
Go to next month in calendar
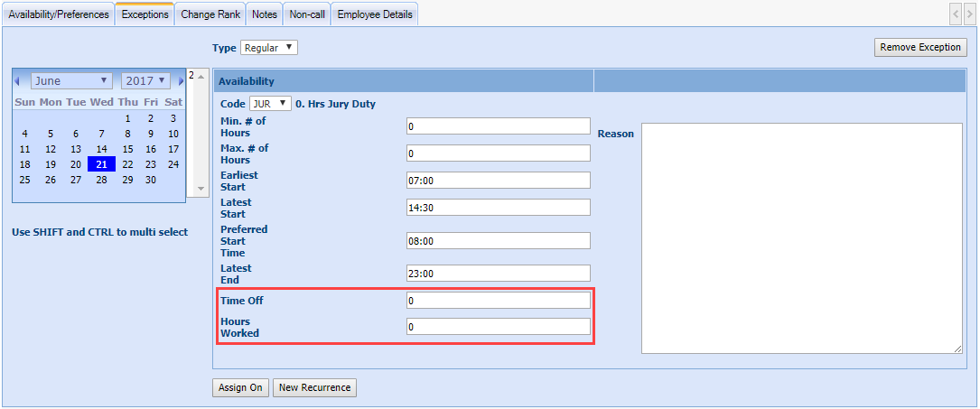pos(181,81)
